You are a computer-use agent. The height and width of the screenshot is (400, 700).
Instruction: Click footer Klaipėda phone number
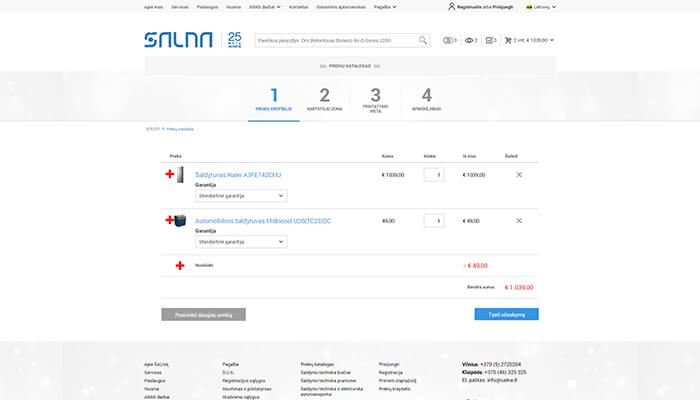(x=505, y=372)
